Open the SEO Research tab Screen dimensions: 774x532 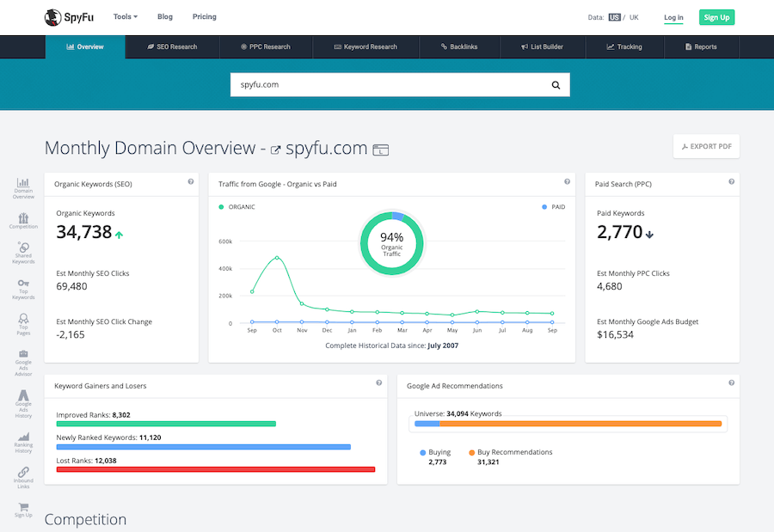172,47
